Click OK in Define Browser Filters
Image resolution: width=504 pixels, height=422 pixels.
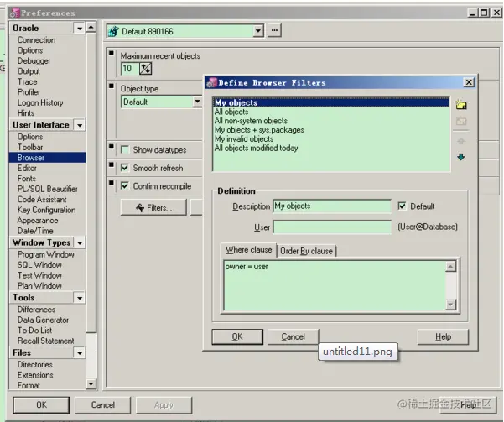pos(237,336)
